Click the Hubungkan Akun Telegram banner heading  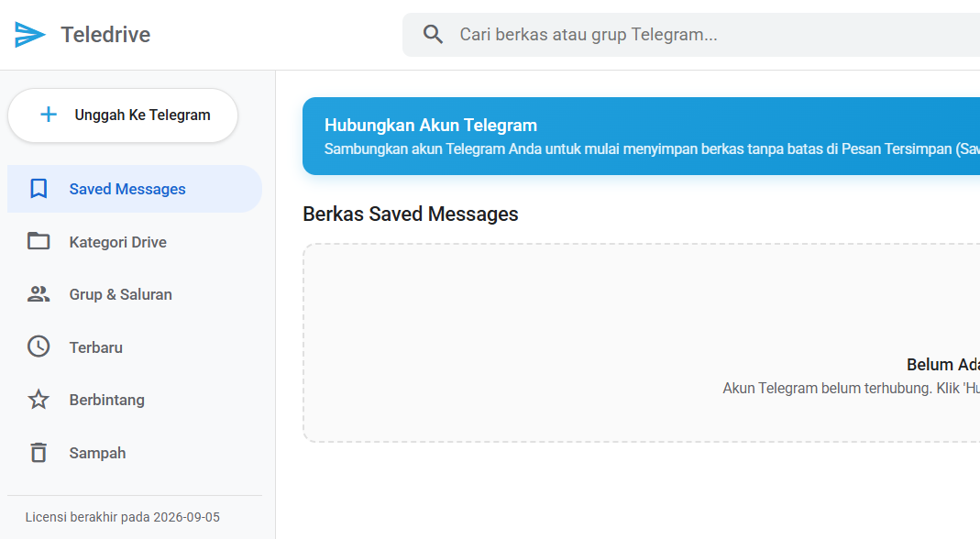point(431,125)
